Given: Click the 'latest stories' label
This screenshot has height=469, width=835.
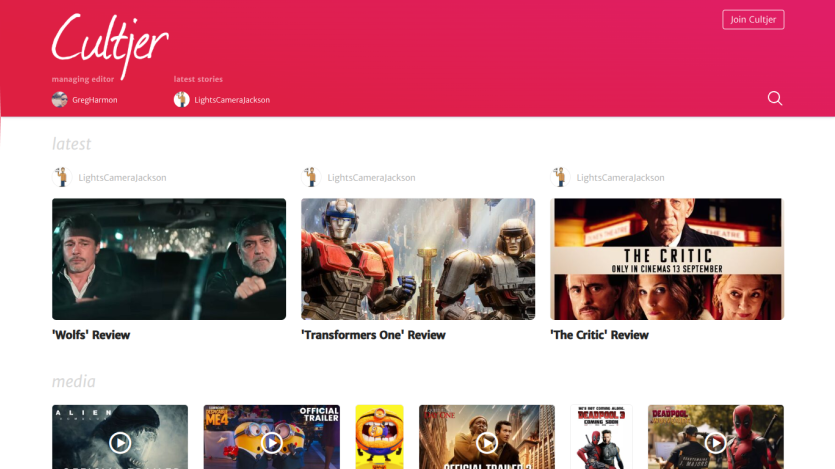Looking at the screenshot, I should tap(198, 79).
